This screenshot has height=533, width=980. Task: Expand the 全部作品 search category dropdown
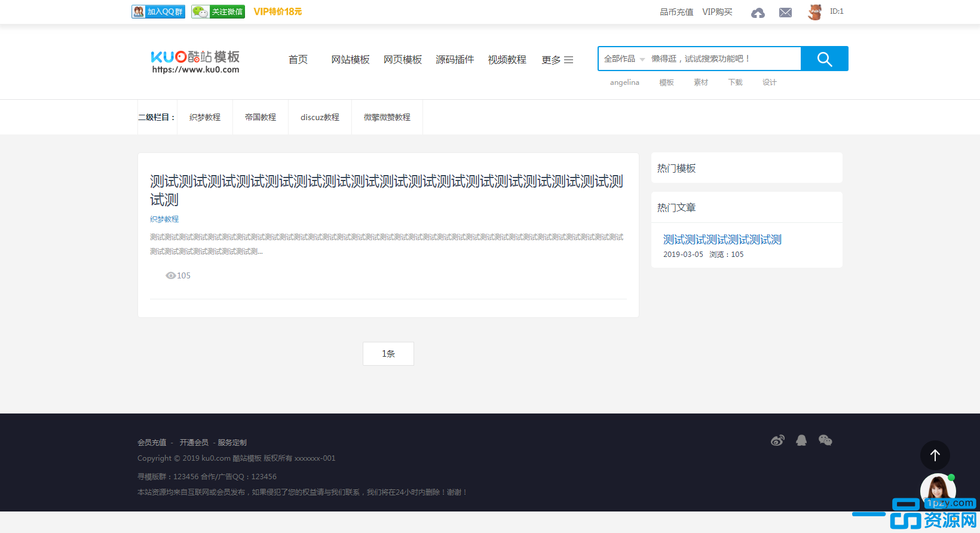coord(624,59)
